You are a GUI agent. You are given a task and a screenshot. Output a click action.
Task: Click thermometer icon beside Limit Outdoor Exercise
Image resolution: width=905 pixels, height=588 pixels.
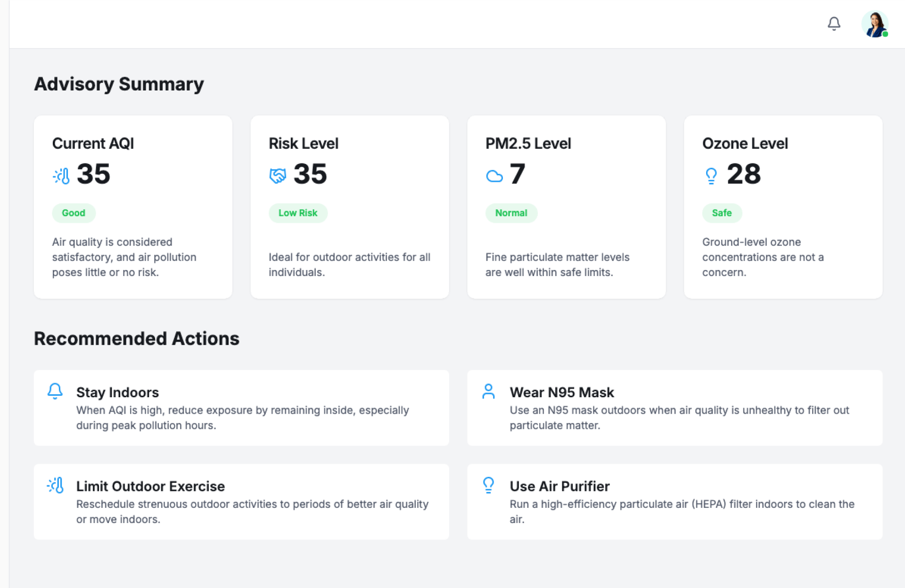pos(55,485)
